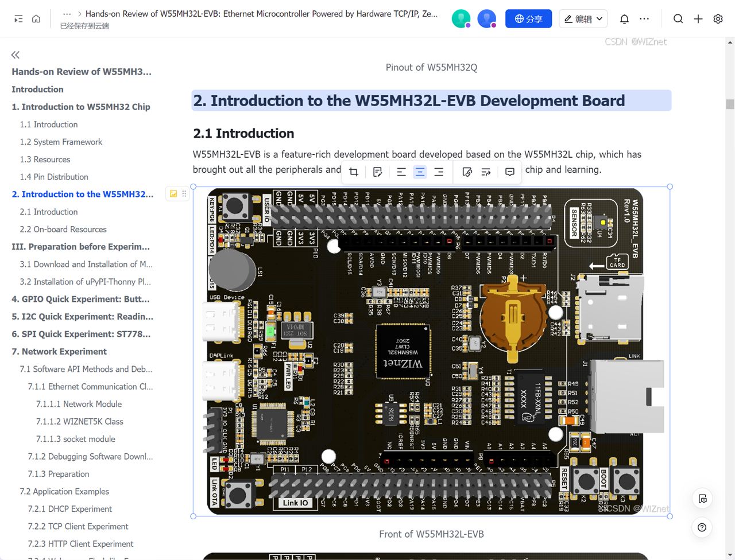Screen dimensions: 735x560
Task: Align image to the left
Action: coord(401,172)
